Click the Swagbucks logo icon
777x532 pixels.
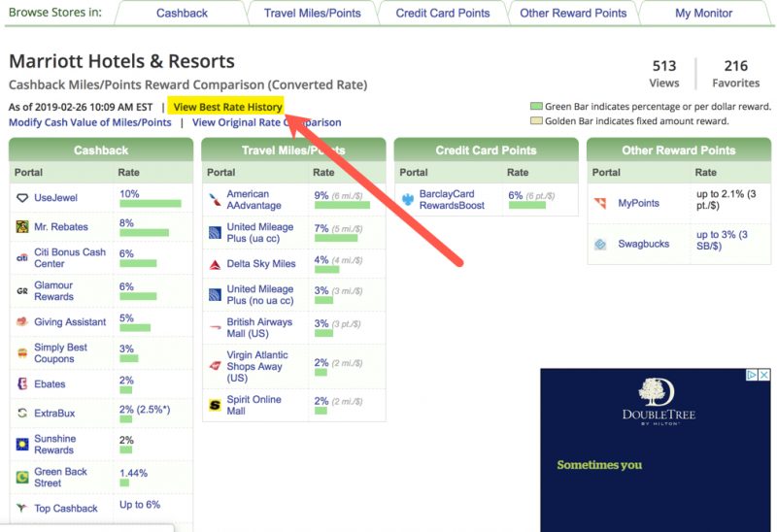click(600, 245)
